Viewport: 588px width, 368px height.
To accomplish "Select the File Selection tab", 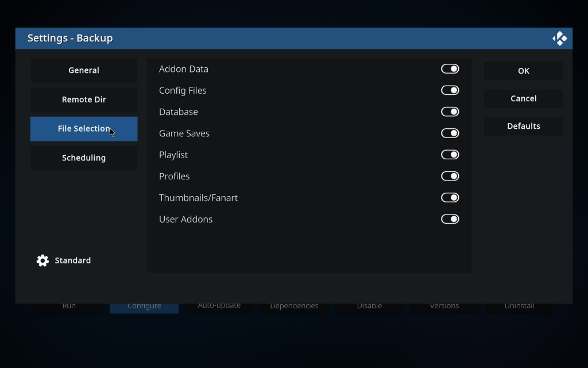I will pos(84,129).
